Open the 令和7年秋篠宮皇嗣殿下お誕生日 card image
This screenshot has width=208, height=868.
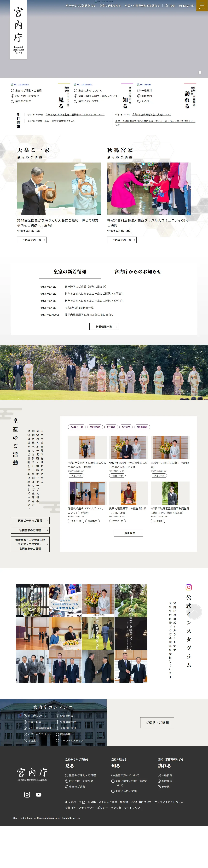coord(170,493)
